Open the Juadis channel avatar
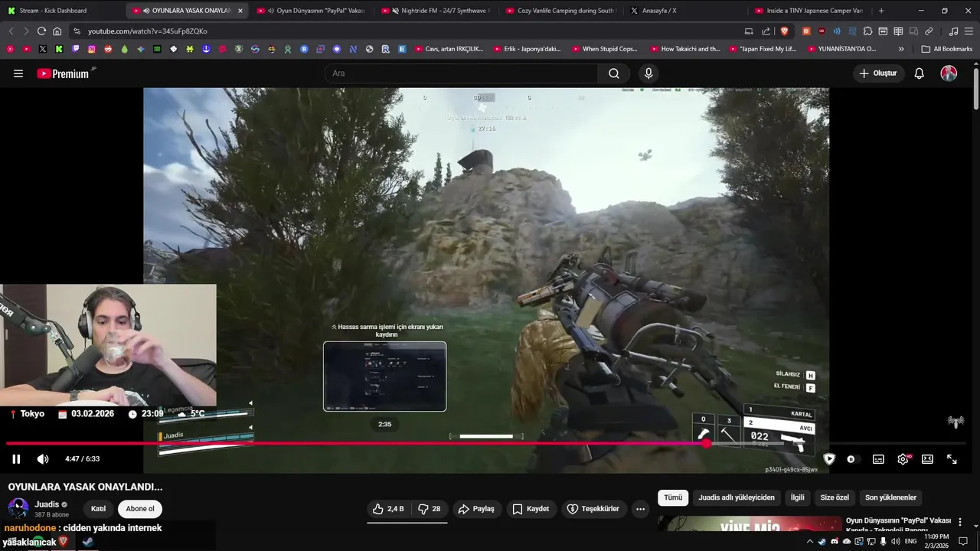This screenshot has height=551, width=980. [18, 509]
